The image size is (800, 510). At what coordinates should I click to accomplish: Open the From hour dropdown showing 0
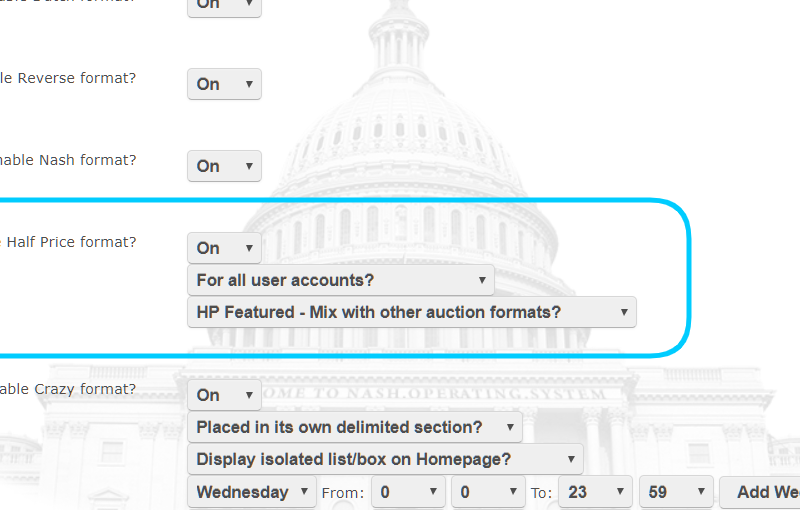click(409, 492)
